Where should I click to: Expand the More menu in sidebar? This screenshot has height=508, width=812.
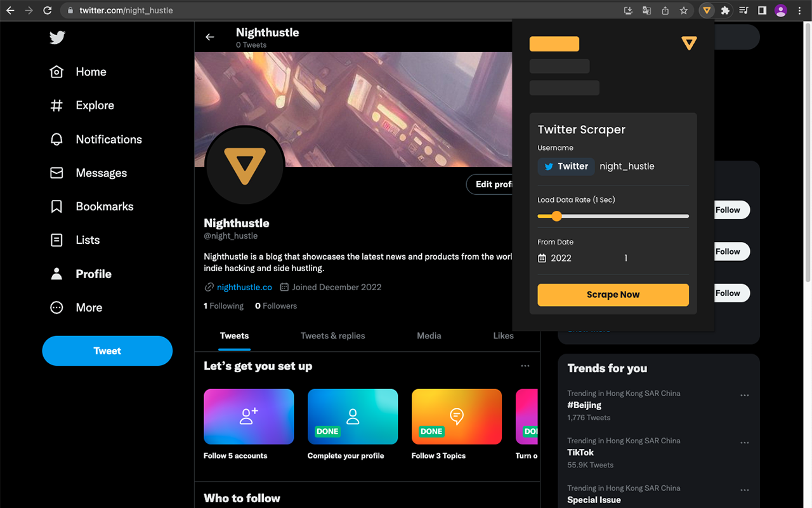click(76, 307)
